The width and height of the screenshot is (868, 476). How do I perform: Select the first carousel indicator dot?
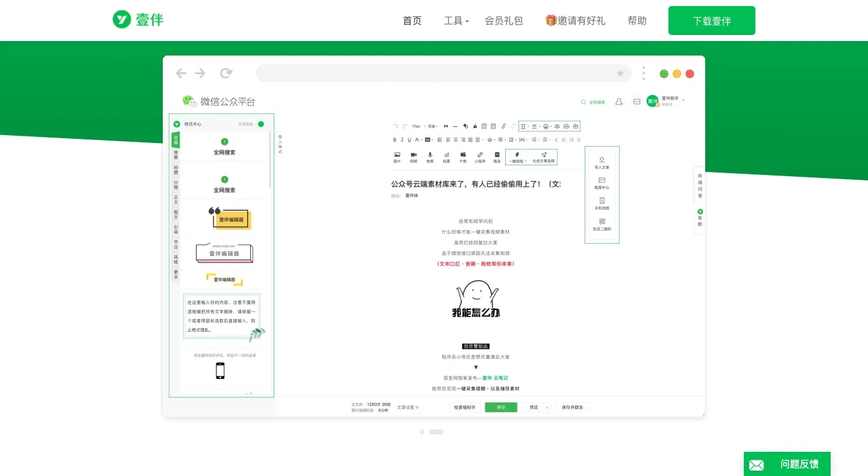422,432
